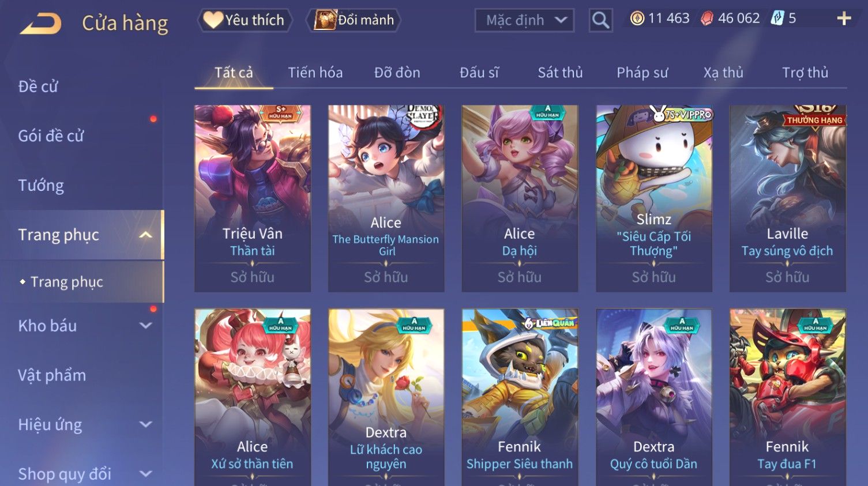This screenshot has width=868, height=486.
Task: Select the Triệu Vân Thần tài skin card
Action: pos(253,198)
